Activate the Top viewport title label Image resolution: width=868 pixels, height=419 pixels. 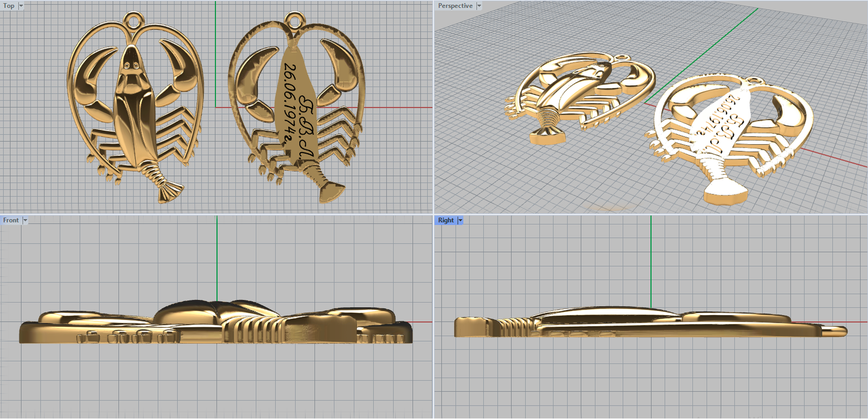pos(9,6)
